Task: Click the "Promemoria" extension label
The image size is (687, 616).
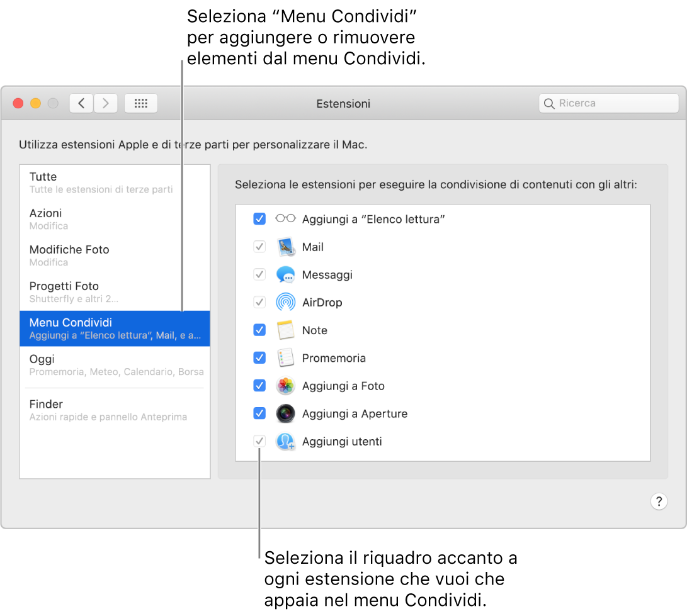Action: [x=334, y=358]
